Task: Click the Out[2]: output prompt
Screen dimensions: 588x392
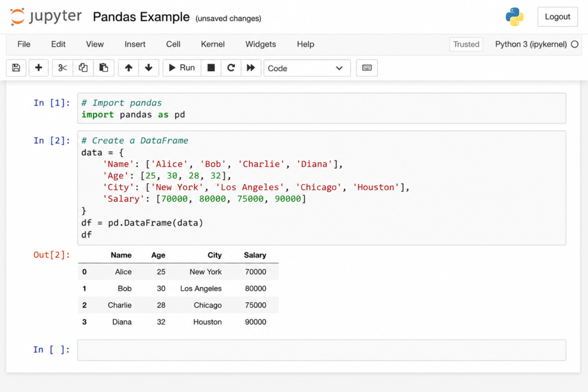Action: pyautogui.click(x=52, y=255)
